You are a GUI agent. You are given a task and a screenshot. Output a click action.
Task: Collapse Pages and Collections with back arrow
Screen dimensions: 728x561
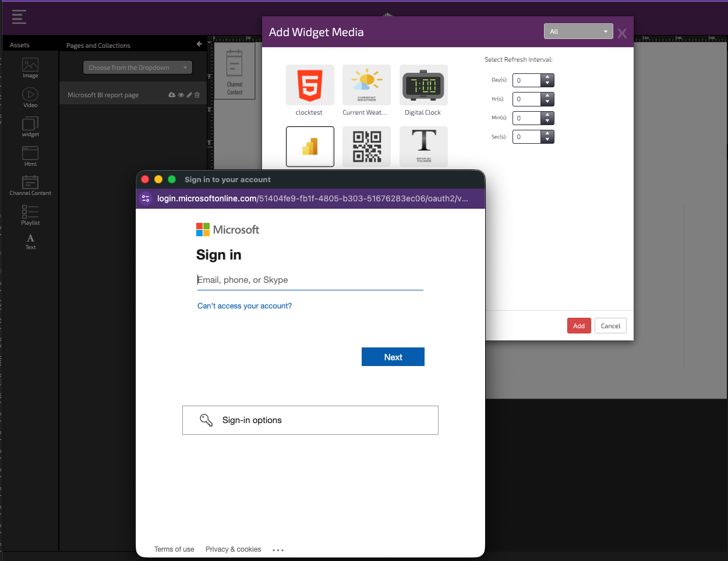pos(199,44)
